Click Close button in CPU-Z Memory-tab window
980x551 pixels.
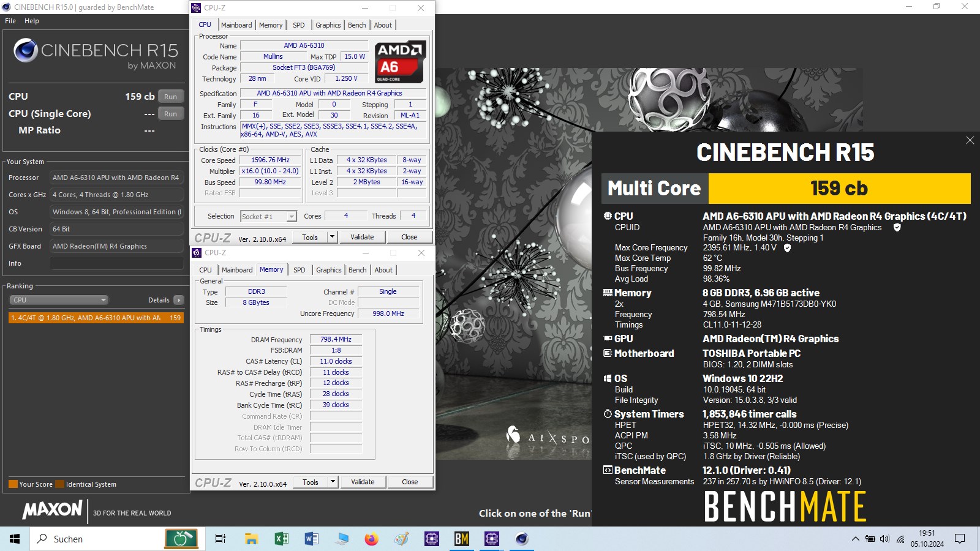(x=410, y=482)
